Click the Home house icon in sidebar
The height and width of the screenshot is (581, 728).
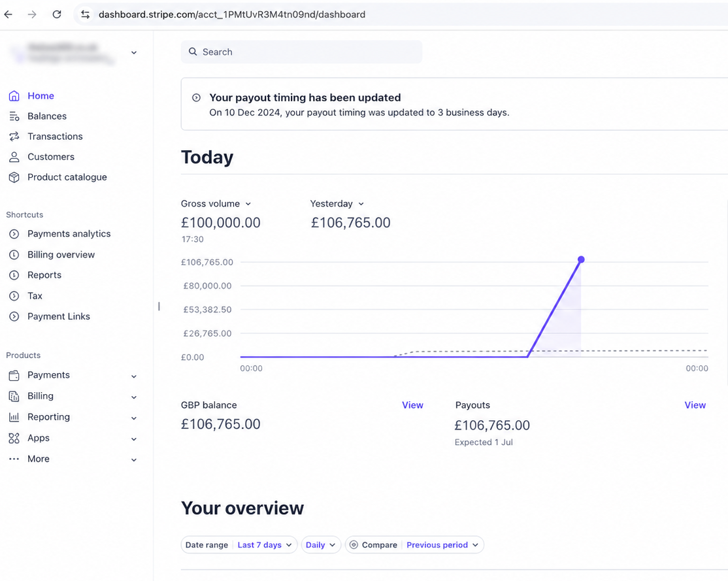coord(14,95)
